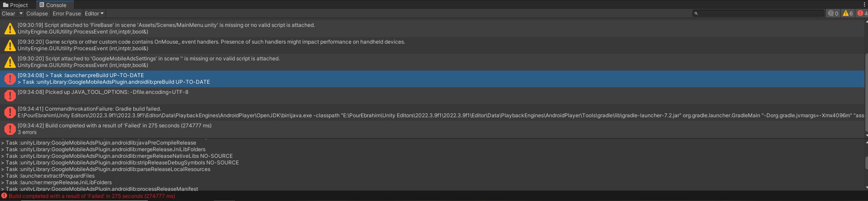
Task: Open the console panel options menu
Action: click(x=864, y=4)
